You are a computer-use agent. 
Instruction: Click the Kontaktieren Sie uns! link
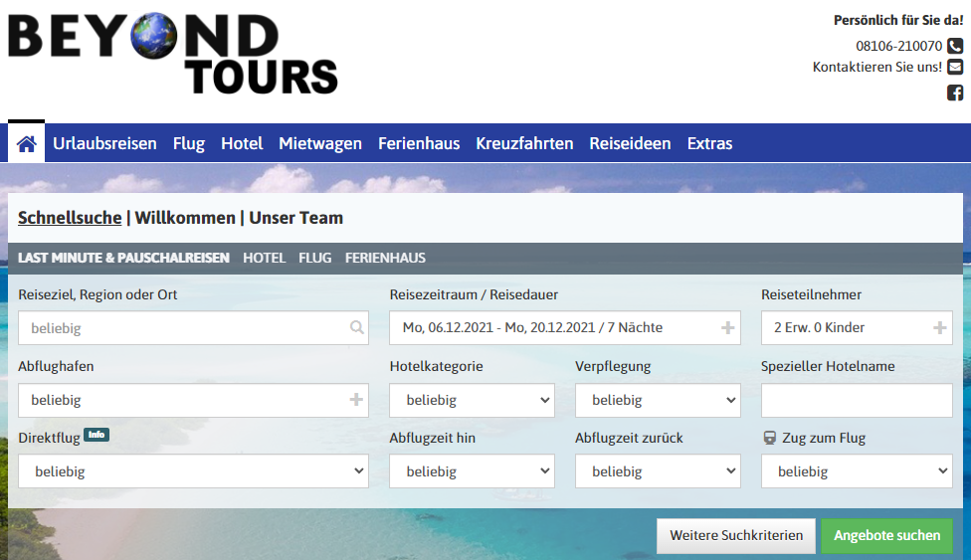tap(876, 67)
